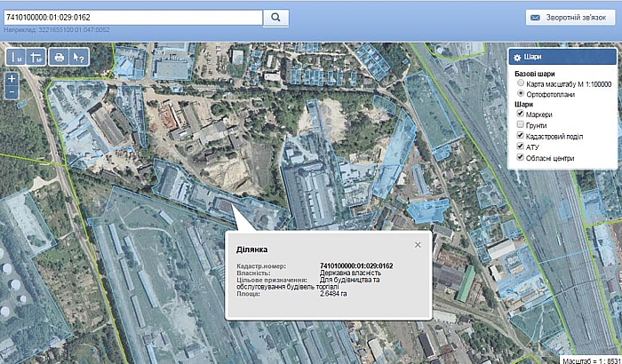Enable the Грунти layer

pos(521,125)
